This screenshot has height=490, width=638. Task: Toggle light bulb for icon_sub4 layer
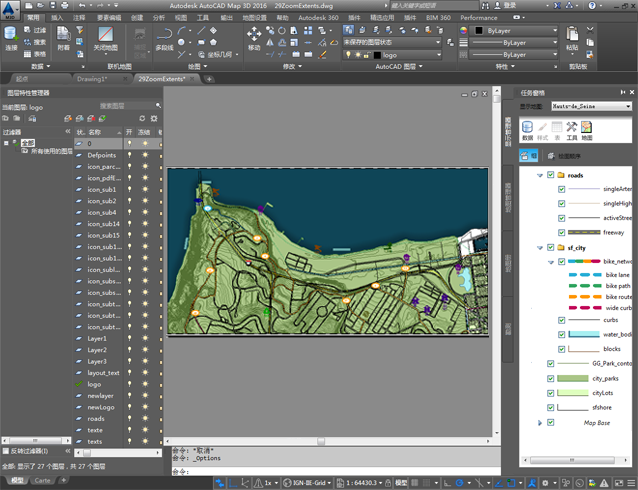(x=129, y=212)
